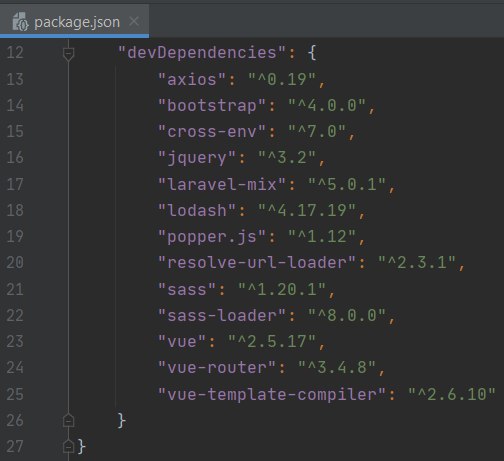This screenshot has height=461, width=504.
Task: Click the closing brace on line 27
Action: (82, 447)
